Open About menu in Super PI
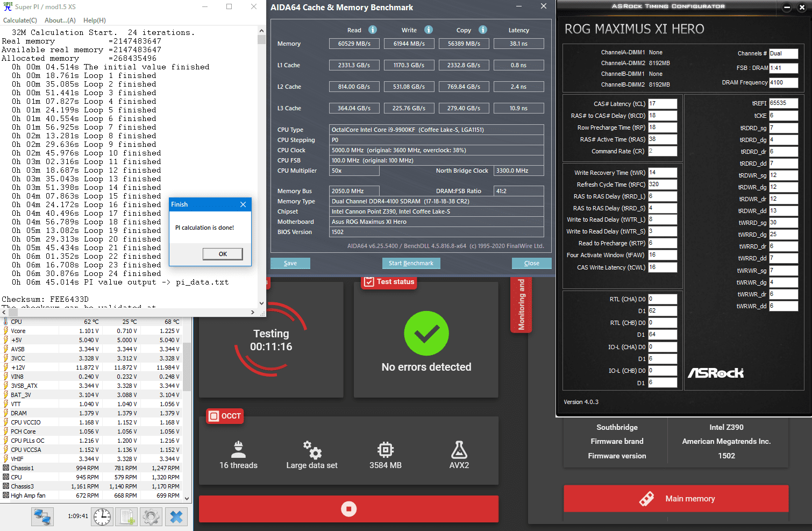 tap(60, 20)
